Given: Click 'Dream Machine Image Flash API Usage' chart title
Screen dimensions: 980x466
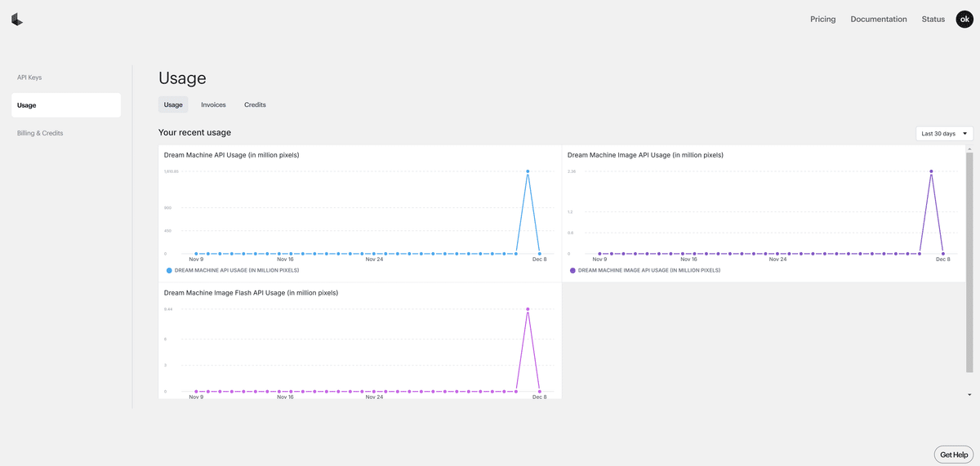Looking at the screenshot, I should tap(251, 292).
